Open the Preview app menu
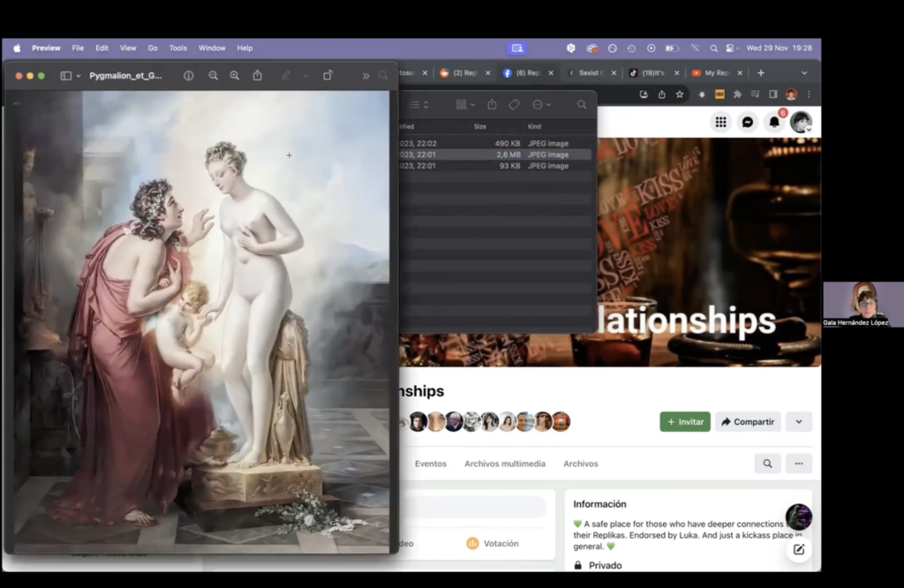 [46, 49]
